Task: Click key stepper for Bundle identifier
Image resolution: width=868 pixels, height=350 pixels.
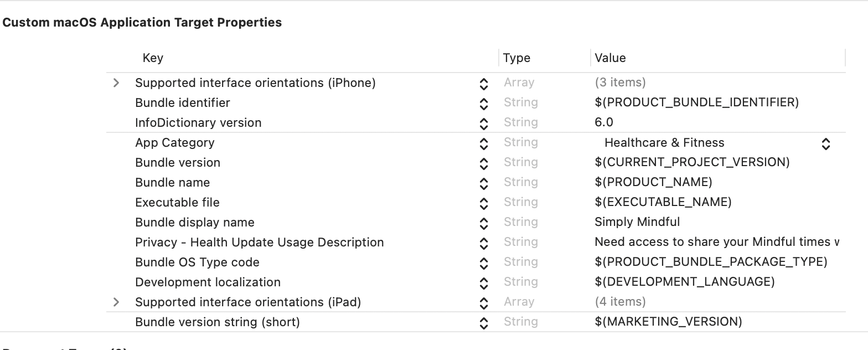Action: (484, 104)
